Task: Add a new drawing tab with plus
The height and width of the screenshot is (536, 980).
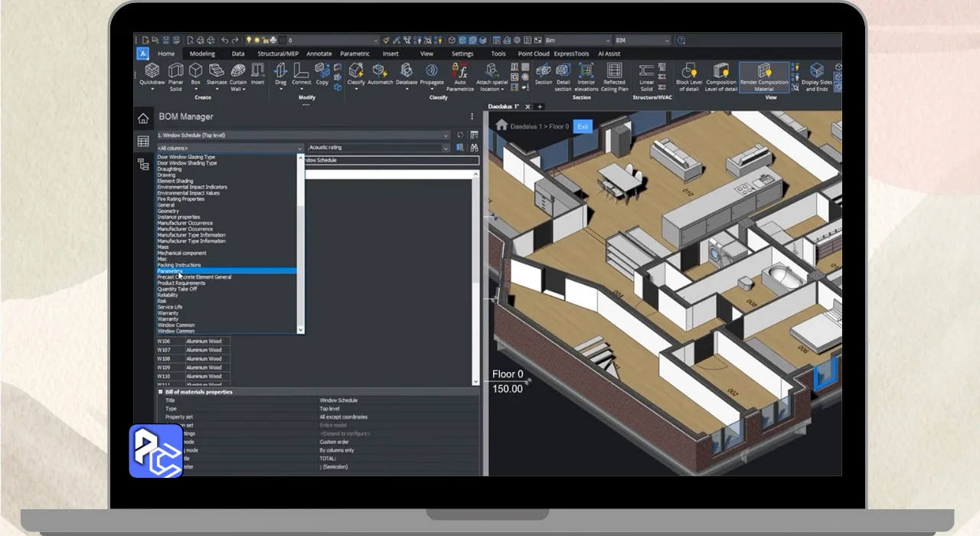Action: [x=540, y=106]
